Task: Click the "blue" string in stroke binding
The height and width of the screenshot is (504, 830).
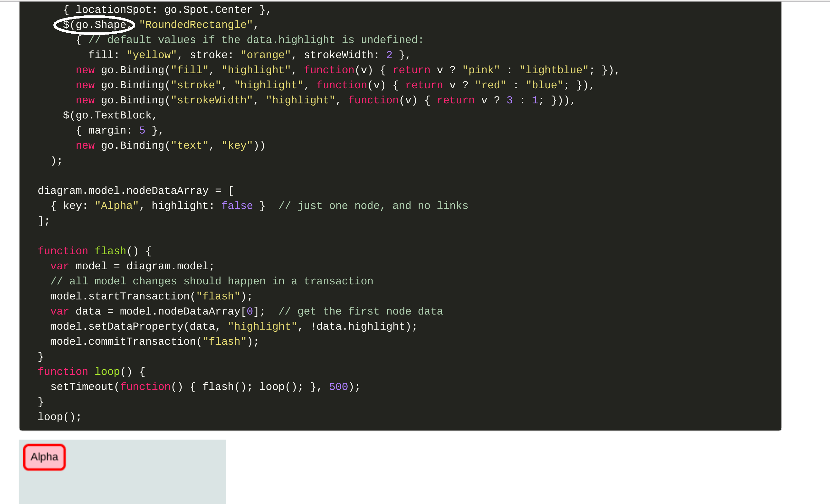Action: coord(544,85)
